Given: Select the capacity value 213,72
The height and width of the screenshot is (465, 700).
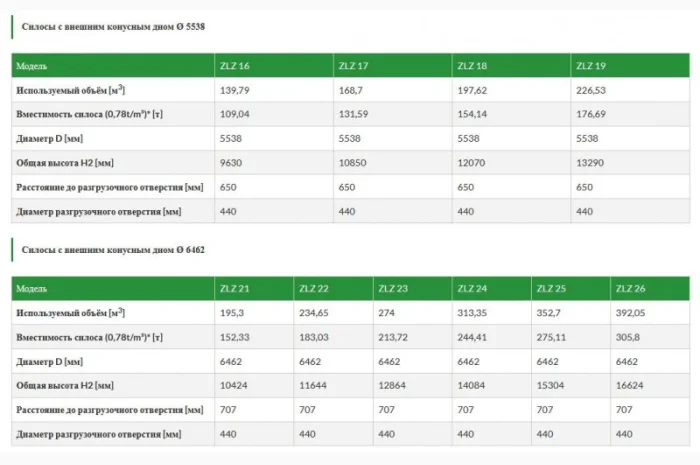Looking at the screenshot, I should pos(395,337).
